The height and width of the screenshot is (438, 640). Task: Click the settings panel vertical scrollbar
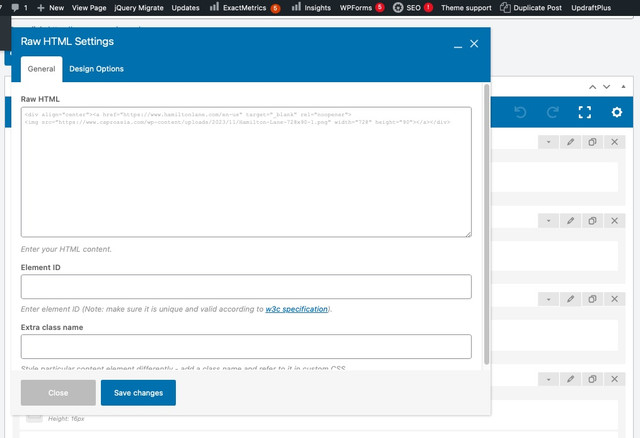click(486, 224)
